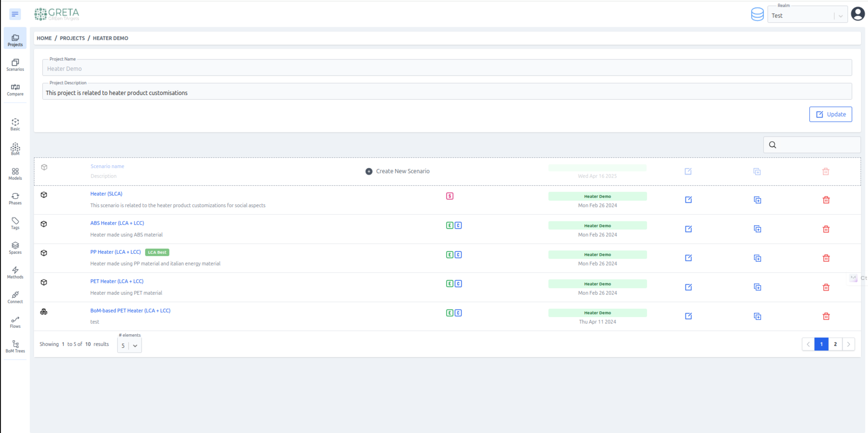Click PROJECTS in the breadcrumb
Image resolution: width=868 pixels, height=433 pixels.
pos(72,38)
